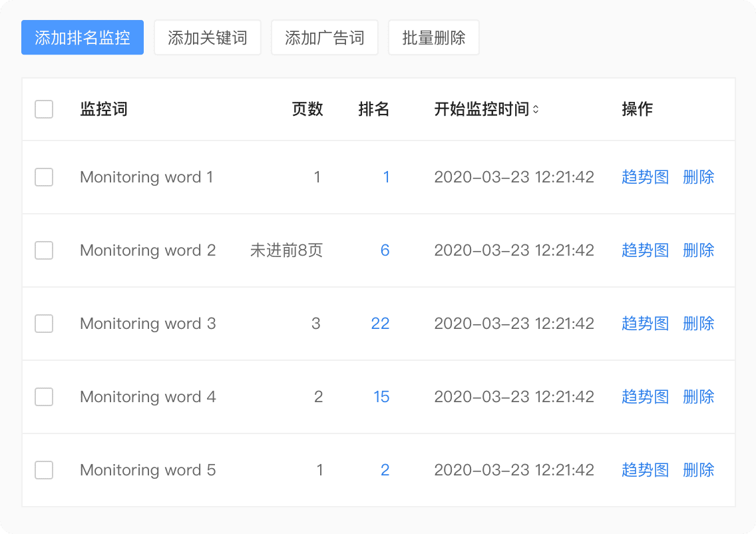The image size is (756, 534).
Task: Sort the table by 开始监控时间
Action: click(x=486, y=109)
